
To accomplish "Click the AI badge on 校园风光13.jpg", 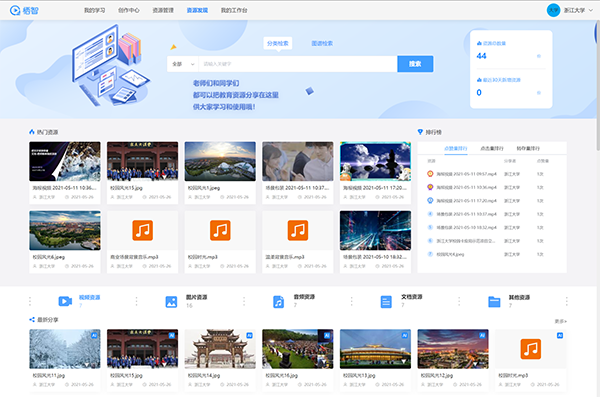I will 405,335.
